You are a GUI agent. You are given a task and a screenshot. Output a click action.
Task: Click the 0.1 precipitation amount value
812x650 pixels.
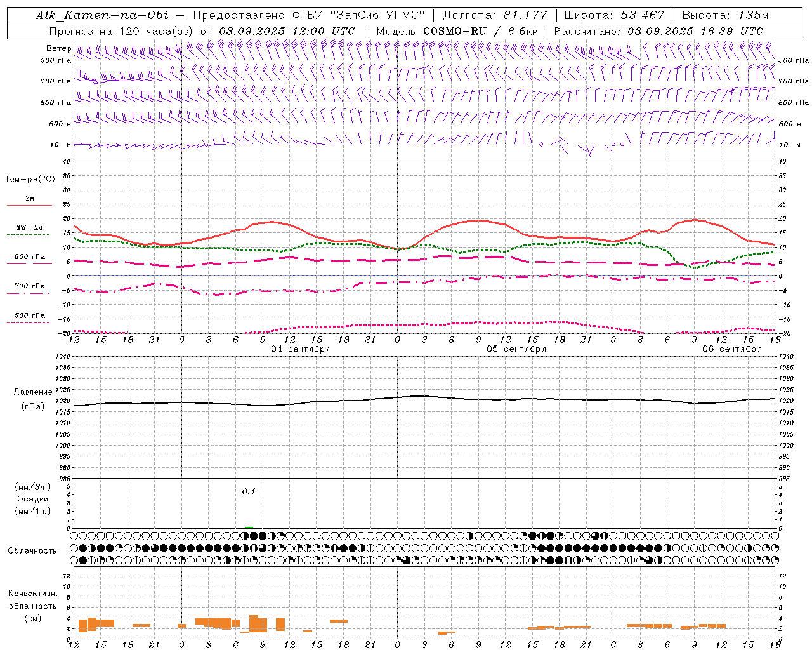coord(249,491)
